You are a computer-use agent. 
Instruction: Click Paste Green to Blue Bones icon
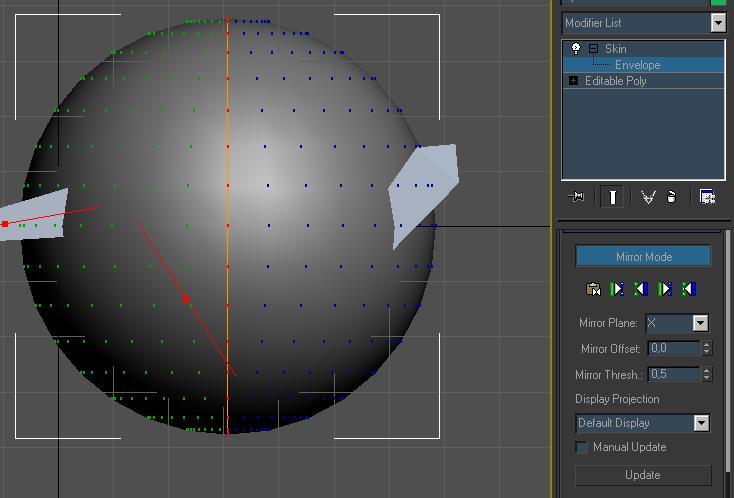click(x=617, y=289)
